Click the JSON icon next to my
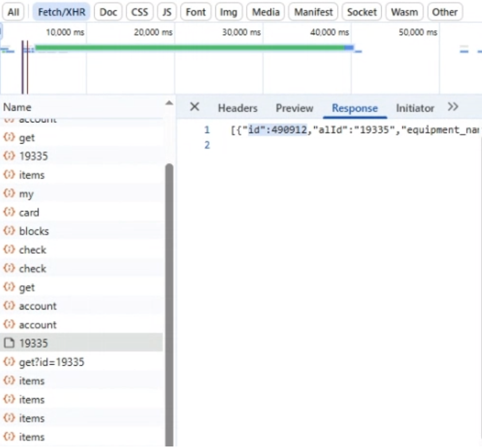The image size is (482, 448). [9, 194]
